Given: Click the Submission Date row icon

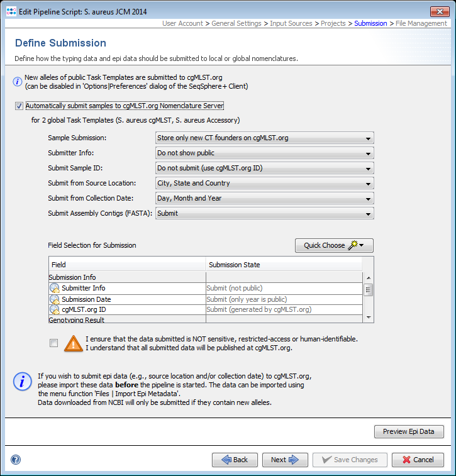Looking at the screenshot, I should (x=55, y=299).
